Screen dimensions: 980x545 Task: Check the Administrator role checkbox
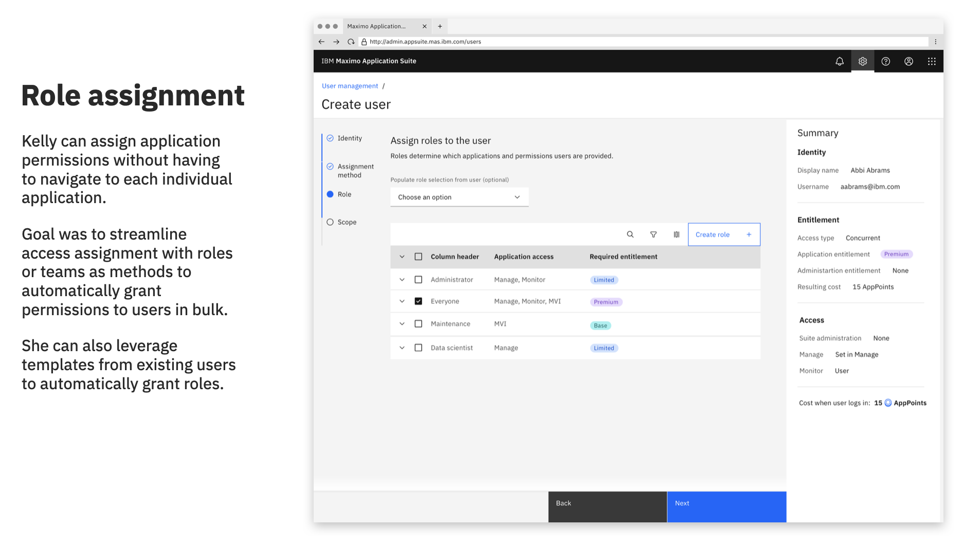pyautogui.click(x=418, y=280)
